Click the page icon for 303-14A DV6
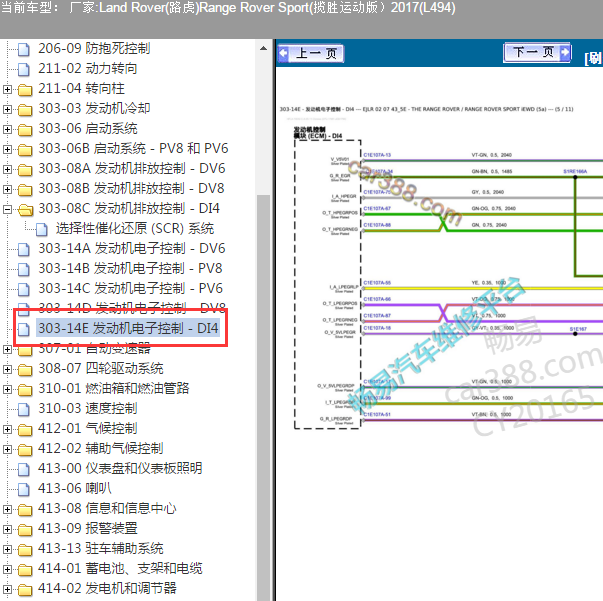The image size is (603, 601). pos(24,249)
